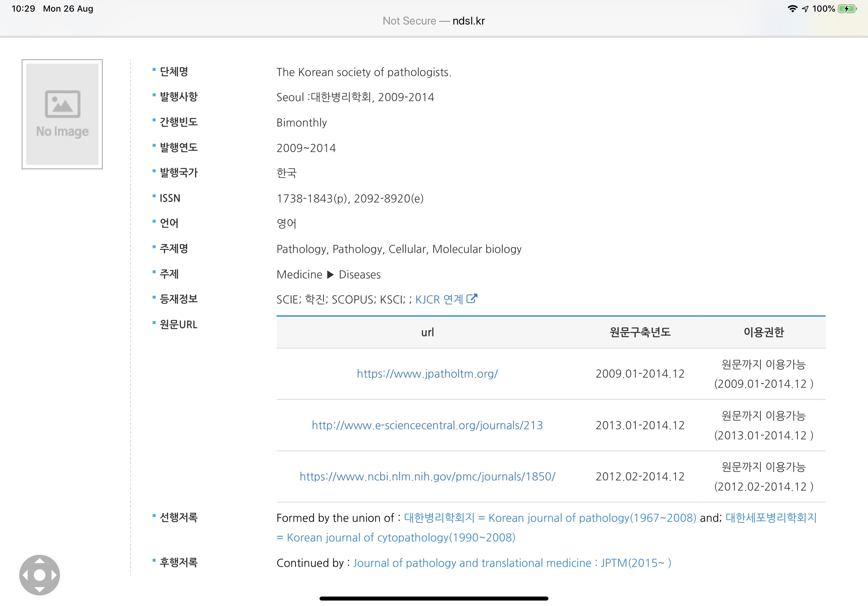The width and height of the screenshot is (868, 606).
Task: Tap the floating navigation joystick icon
Action: click(39, 575)
